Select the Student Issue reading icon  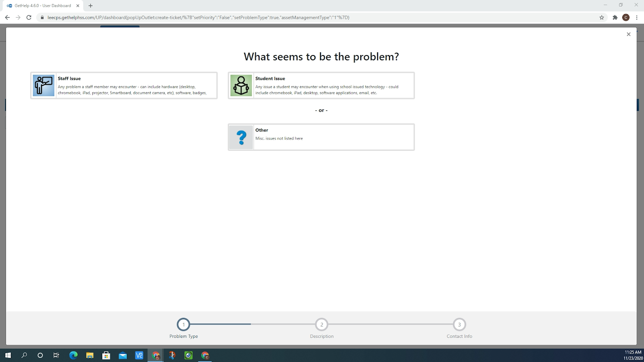(x=241, y=85)
